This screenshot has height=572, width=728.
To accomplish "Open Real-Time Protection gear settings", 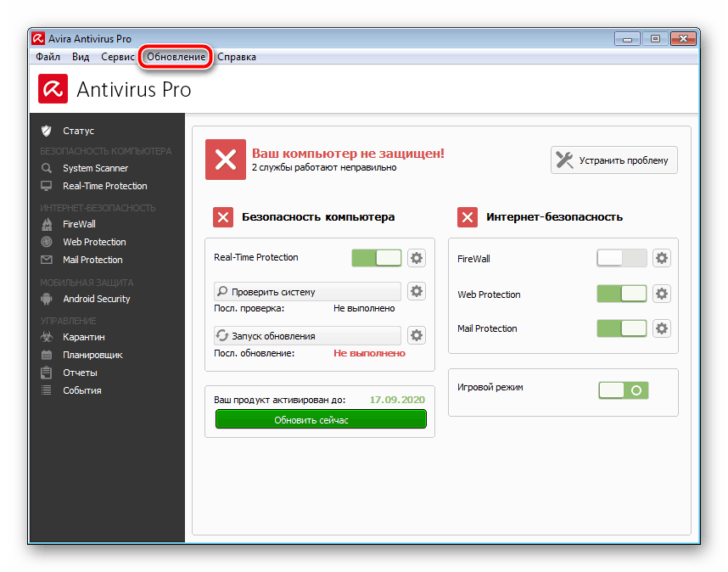I will pyautogui.click(x=416, y=258).
